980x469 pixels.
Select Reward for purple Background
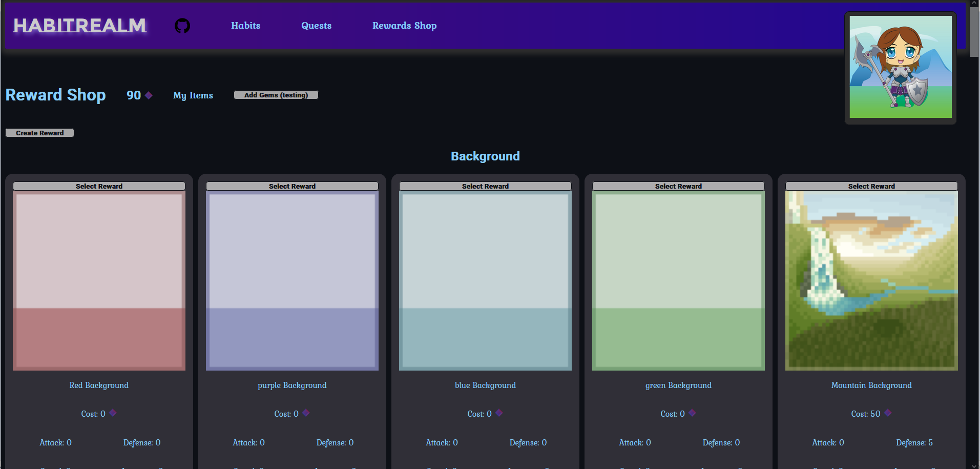click(x=292, y=186)
